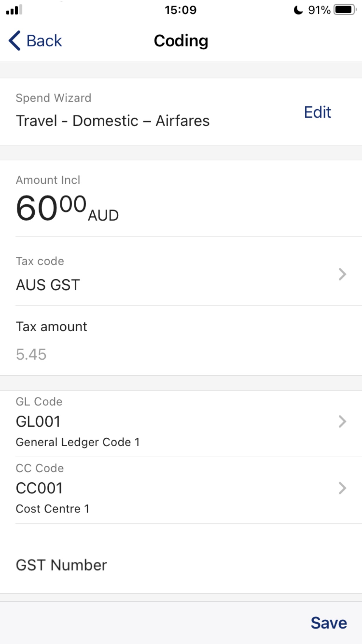Expand the GL Code chevron
The width and height of the screenshot is (362, 644).
(x=342, y=421)
